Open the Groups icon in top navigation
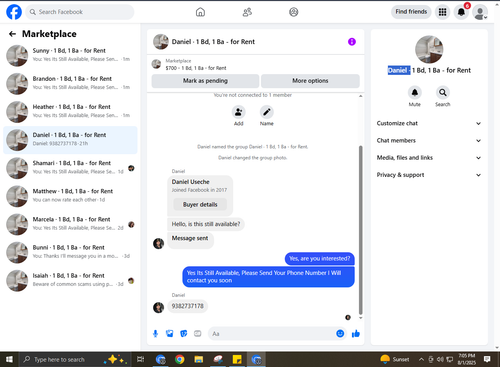500x367 pixels. point(294,12)
